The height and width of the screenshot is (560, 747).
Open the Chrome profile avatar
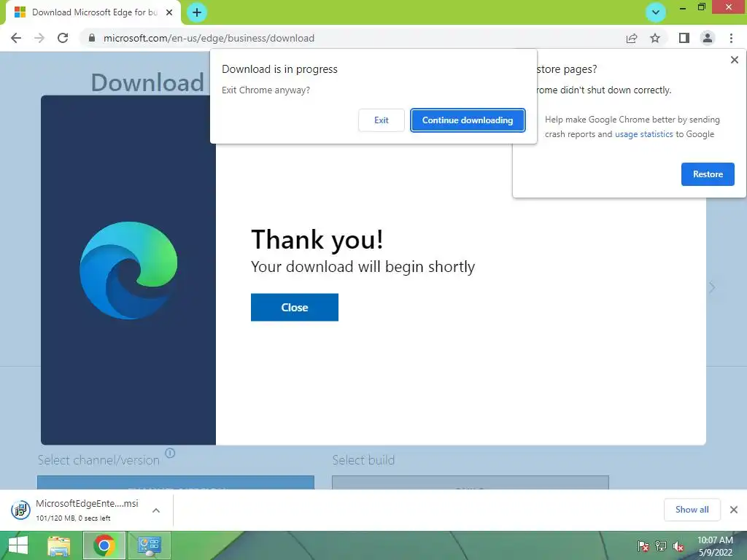(x=708, y=38)
